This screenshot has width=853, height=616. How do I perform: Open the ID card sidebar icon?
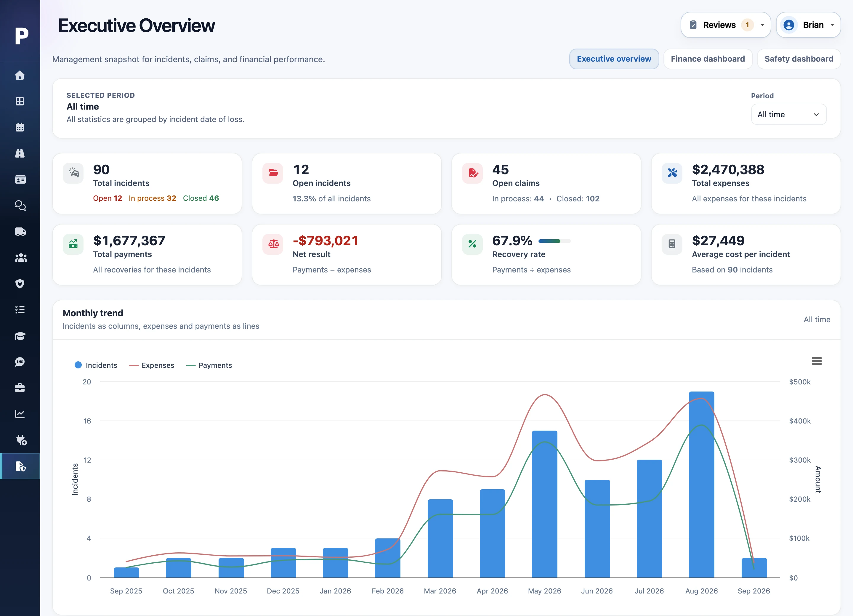click(x=20, y=179)
